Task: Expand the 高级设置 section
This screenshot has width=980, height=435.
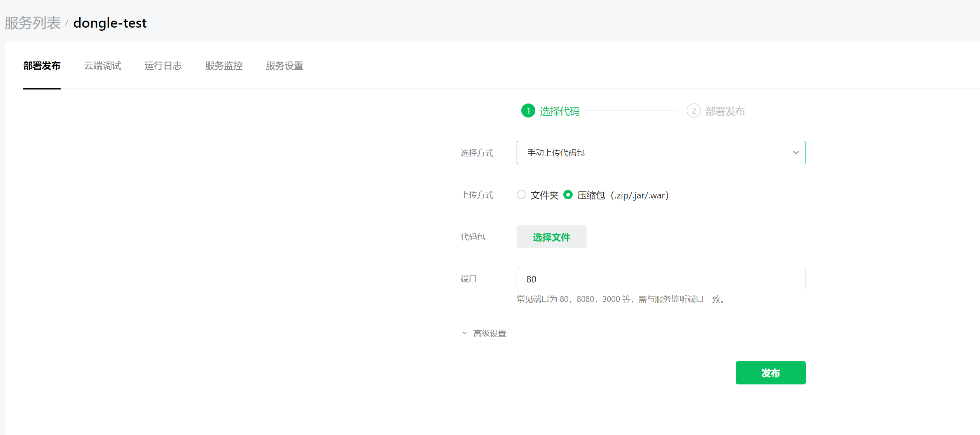Action: [484, 333]
